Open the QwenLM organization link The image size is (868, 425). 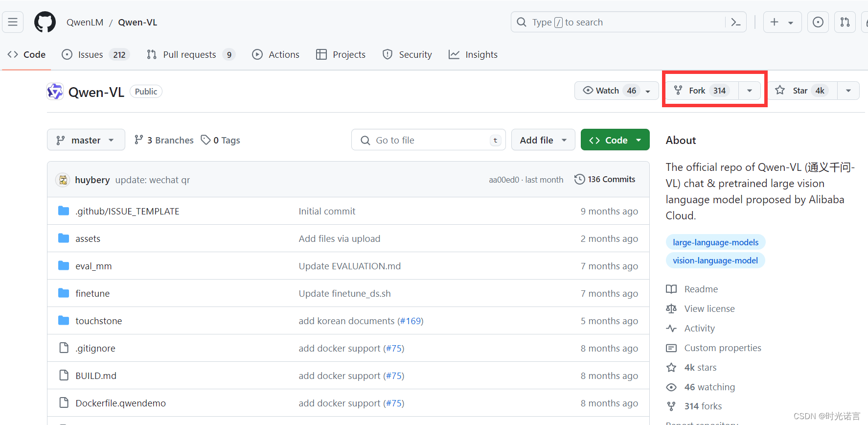(x=85, y=22)
